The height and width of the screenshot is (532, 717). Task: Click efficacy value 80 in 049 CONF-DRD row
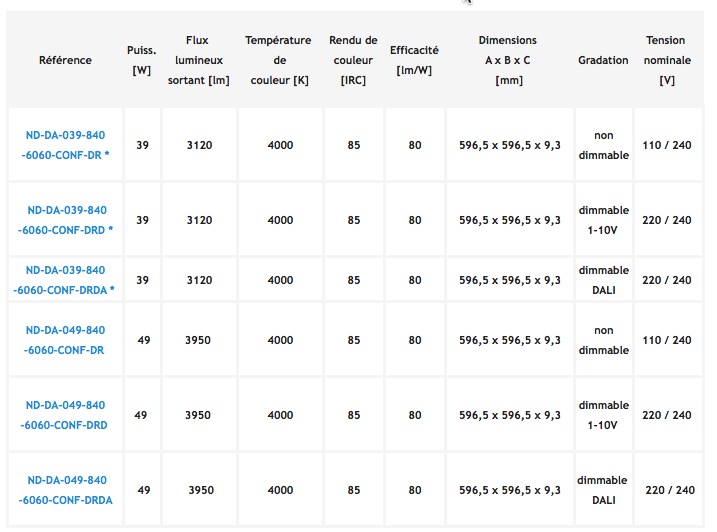415,415
